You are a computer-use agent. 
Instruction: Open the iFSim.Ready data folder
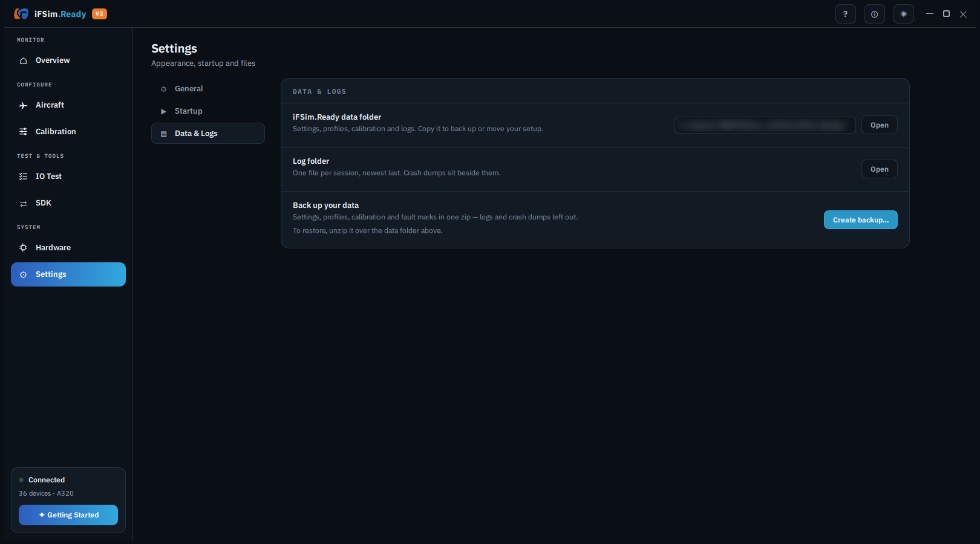[879, 125]
